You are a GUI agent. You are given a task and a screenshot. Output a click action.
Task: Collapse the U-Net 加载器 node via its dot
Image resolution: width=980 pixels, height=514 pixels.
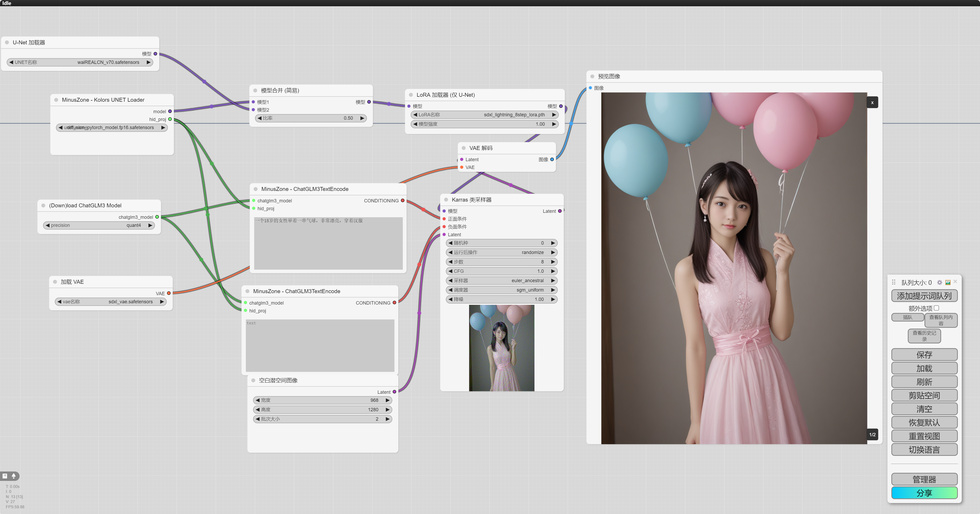7,43
